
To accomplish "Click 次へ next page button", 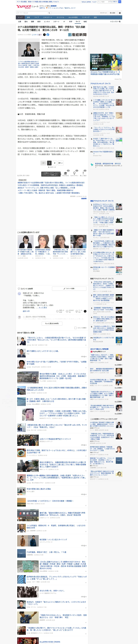I will pos(60,163).
